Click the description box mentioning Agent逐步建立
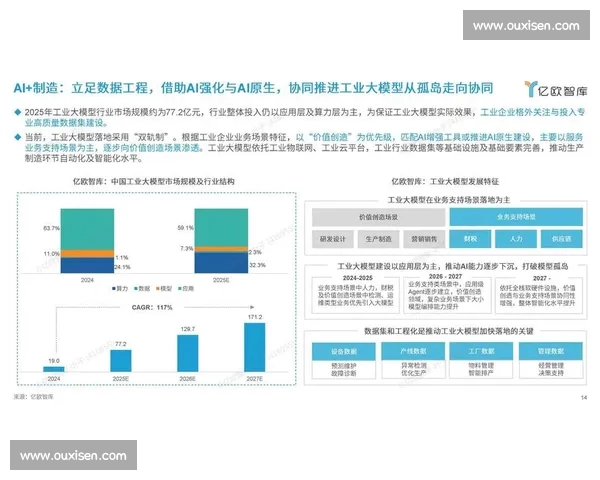Screen dimensions: 600x480 pyautogui.click(x=447, y=295)
